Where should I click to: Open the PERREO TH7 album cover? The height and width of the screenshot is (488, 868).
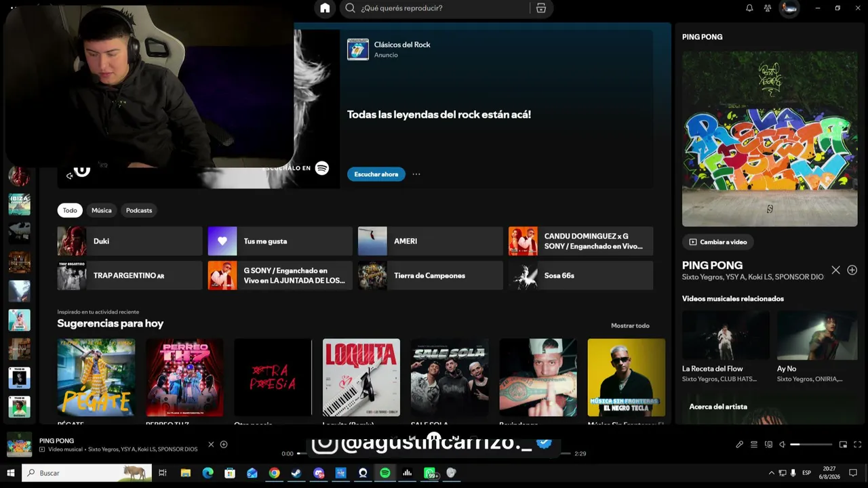184,378
